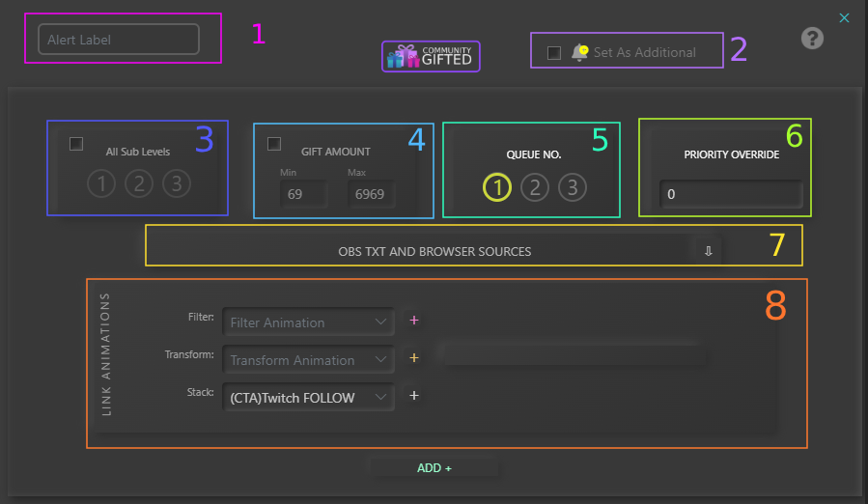Select sub level 1 circle
The image size is (868, 504).
coord(100,182)
